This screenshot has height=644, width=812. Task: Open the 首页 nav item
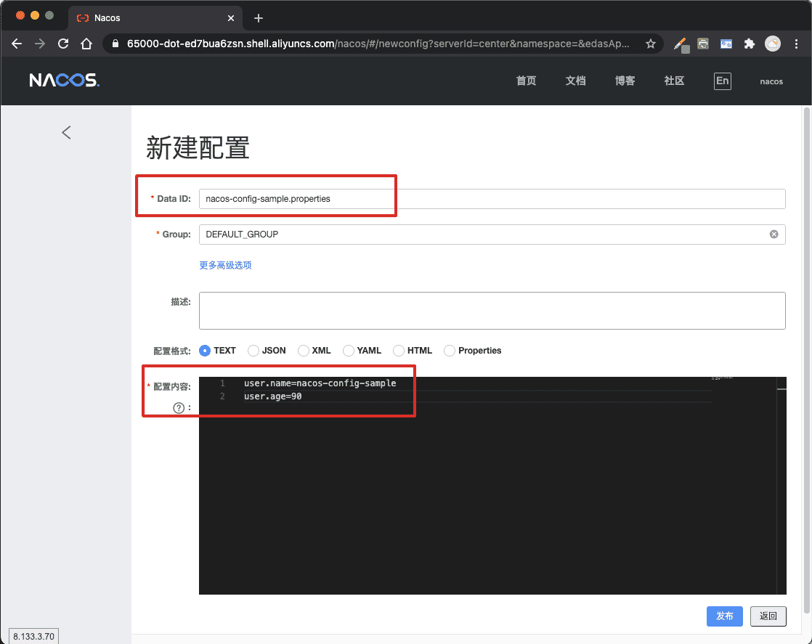click(526, 81)
